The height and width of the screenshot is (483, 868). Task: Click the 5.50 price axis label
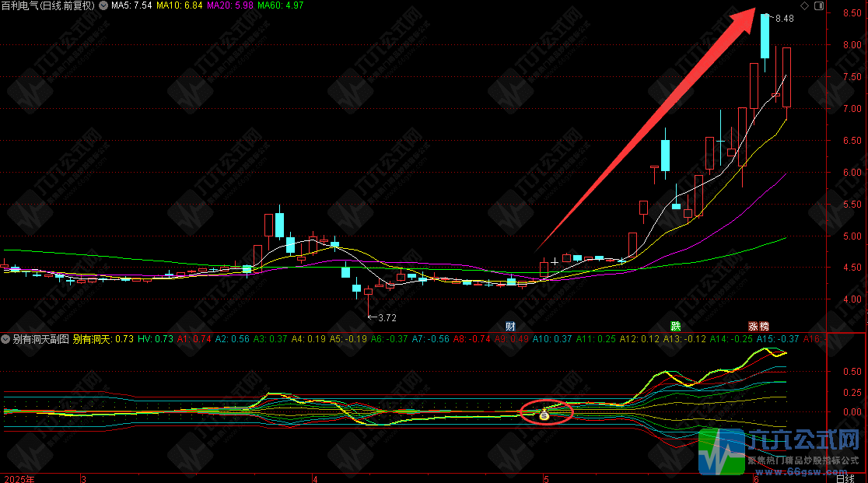click(852, 205)
